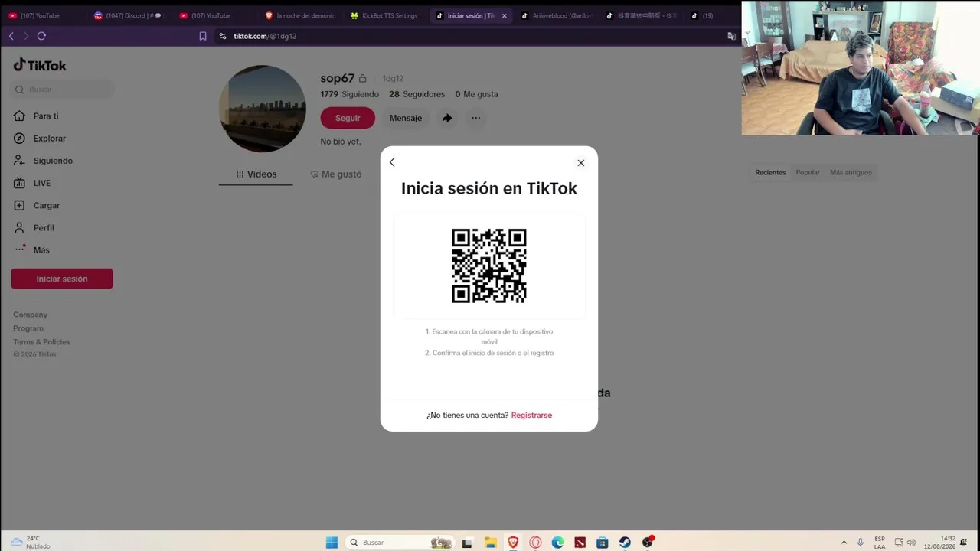980x551 pixels.
Task: Click the login QR code
Action: click(489, 266)
